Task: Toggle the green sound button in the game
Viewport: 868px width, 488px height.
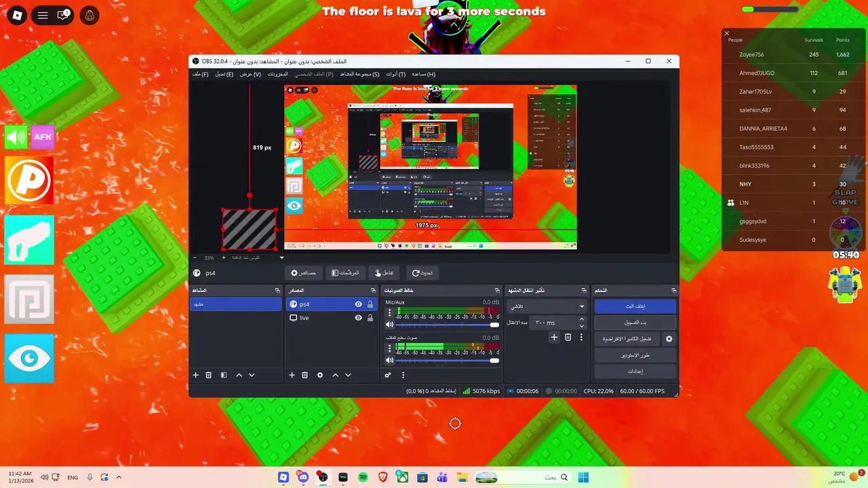Action: click(x=16, y=137)
